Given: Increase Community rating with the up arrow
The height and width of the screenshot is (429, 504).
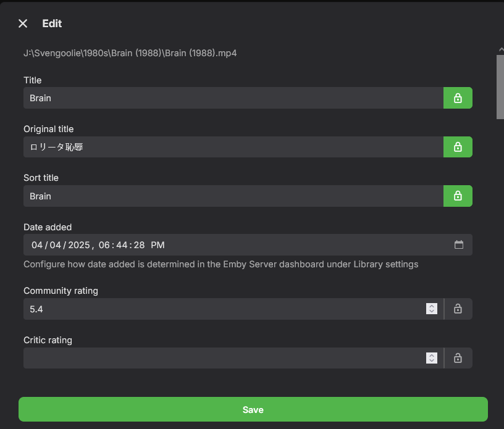Looking at the screenshot, I should coord(432,306).
